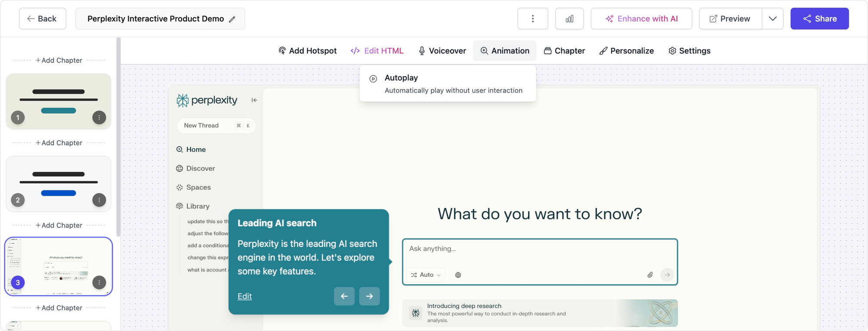Screen dimensions: 868x331
Task: Open library item 'update this so th'
Action: point(207,221)
